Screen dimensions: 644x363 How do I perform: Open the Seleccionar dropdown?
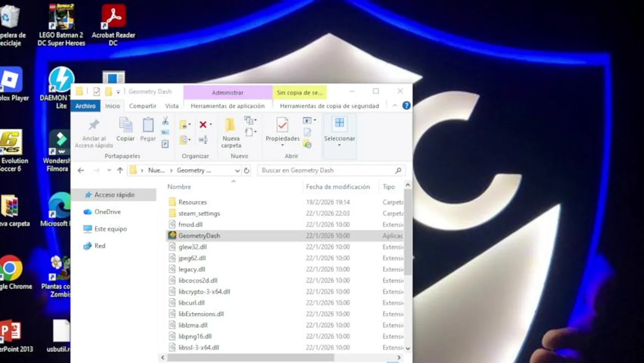(339, 146)
